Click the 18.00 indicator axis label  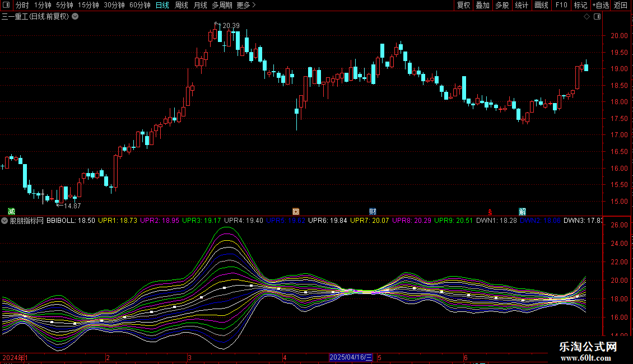pos(619,299)
